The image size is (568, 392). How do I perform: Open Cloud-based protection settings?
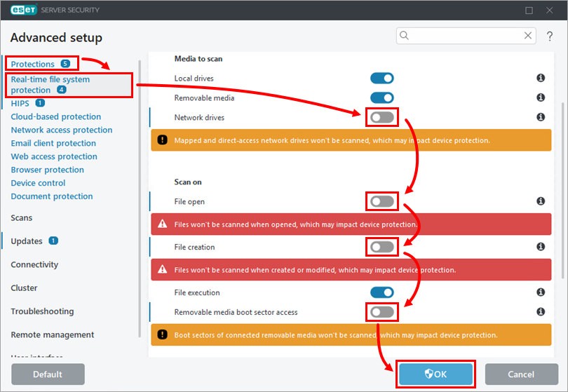coord(56,117)
